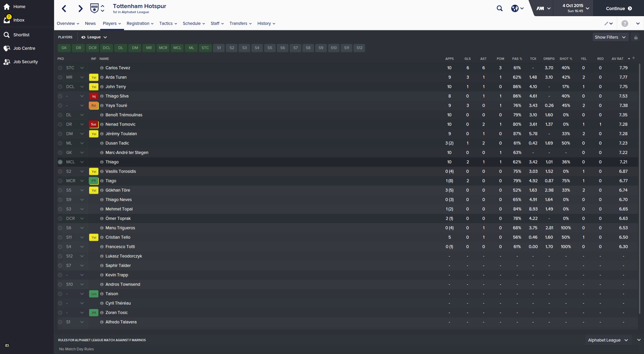Click Carlos Tevez's info icon
The image size is (644, 354).
pyautogui.click(x=102, y=68)
